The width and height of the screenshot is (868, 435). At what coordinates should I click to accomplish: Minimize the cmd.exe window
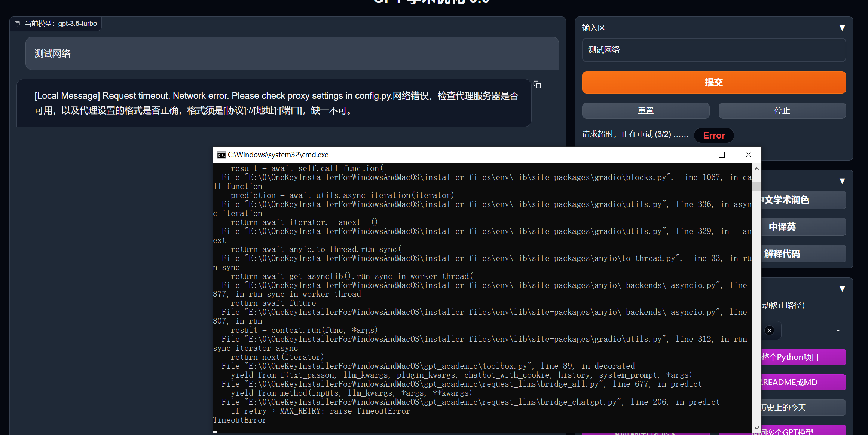[x=696, y=155]
